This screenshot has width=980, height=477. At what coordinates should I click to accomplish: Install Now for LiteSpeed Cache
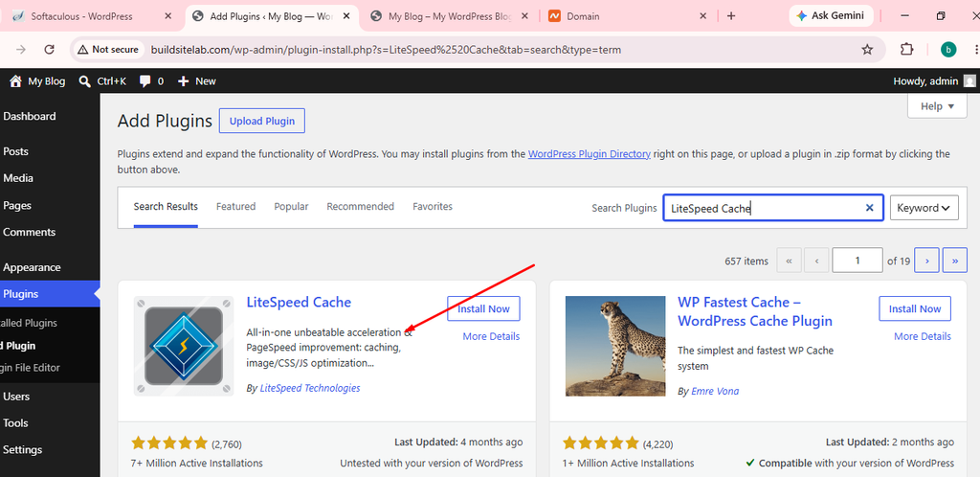pos(483,308)
